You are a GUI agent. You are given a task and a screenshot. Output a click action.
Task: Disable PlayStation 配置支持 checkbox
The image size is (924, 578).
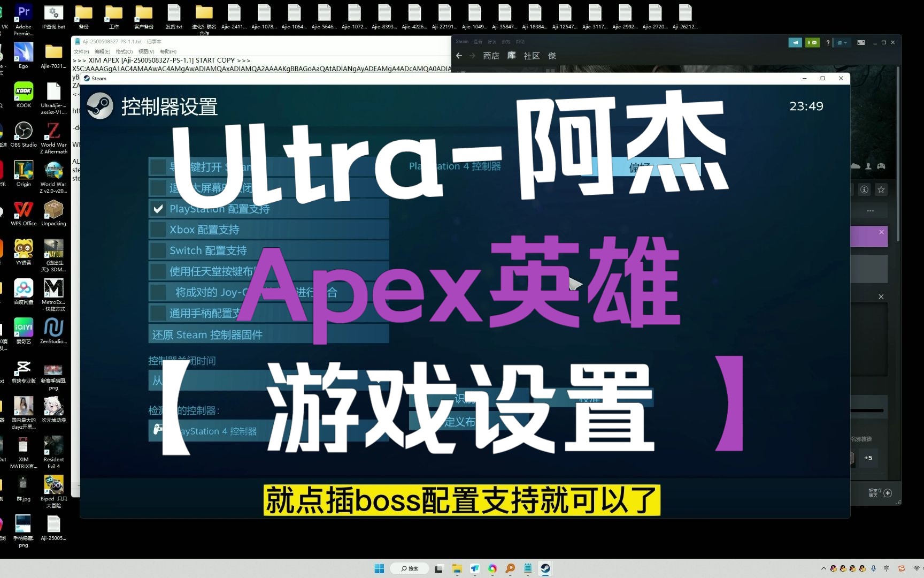(x=157, y=209)
